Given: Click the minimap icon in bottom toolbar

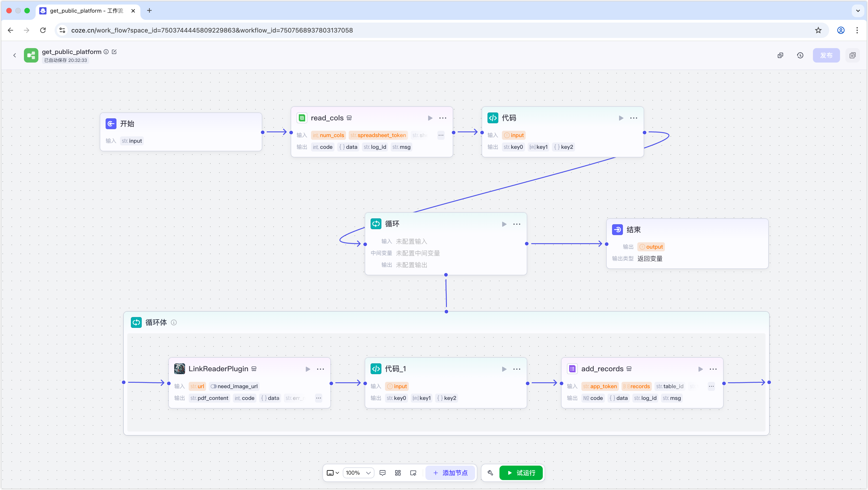Looking at the screenshot, I should pyautogui.click(x=413, y=473).
